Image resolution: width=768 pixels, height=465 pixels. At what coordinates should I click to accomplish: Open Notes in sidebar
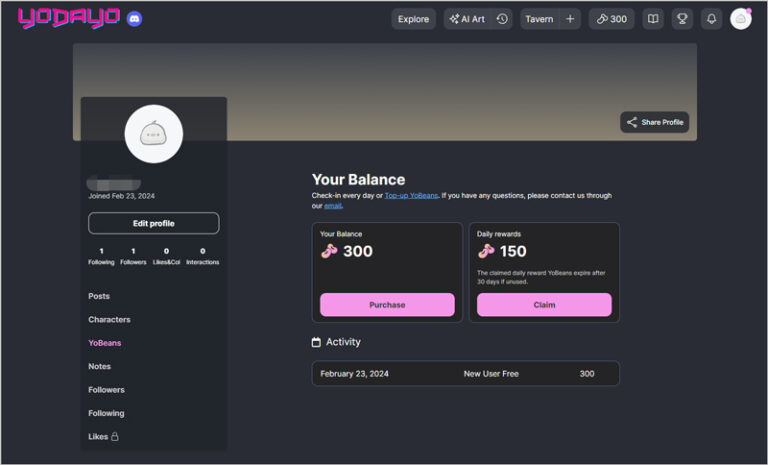pyautogui.click(x=99, y=367)
